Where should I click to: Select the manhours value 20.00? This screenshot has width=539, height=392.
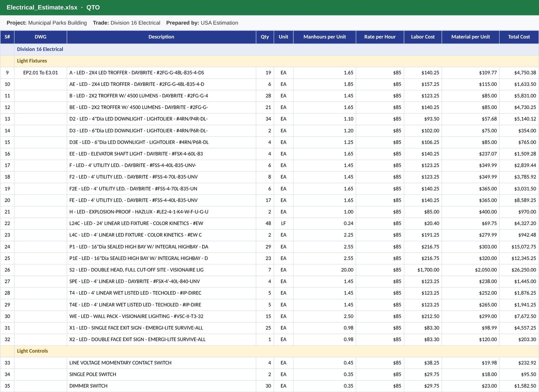point(324,270)
